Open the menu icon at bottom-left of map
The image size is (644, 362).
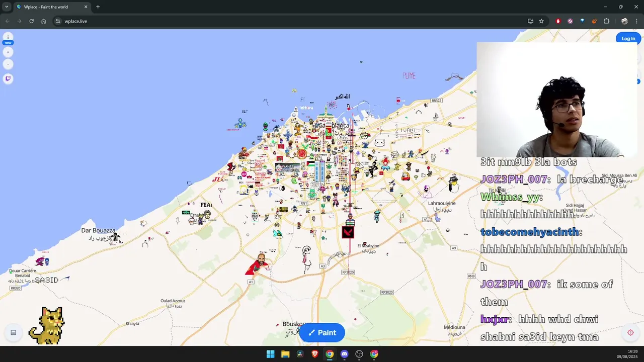[x=14, y=332]
